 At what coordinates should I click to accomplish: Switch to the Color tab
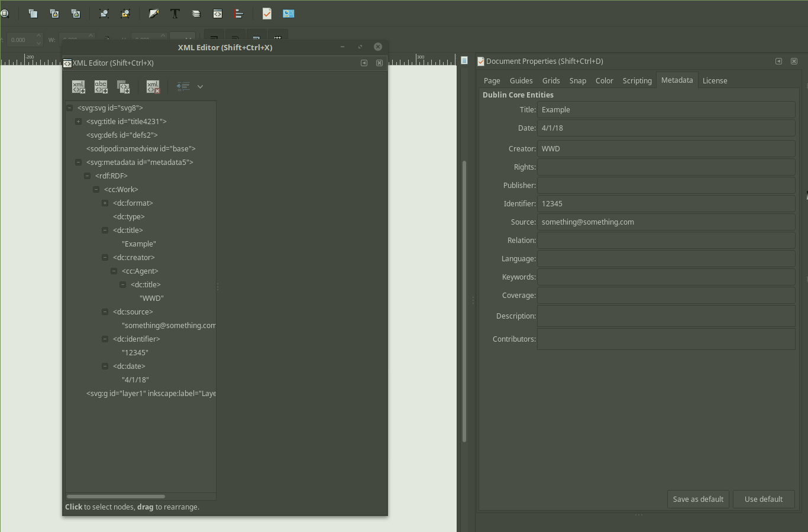(x=604, y=80)
